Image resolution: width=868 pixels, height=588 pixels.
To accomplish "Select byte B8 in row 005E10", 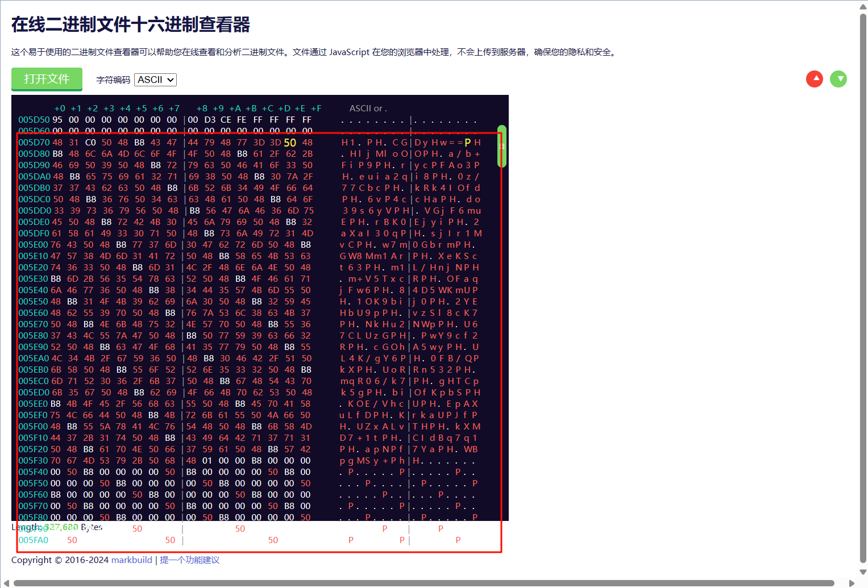I will point(224,256).
